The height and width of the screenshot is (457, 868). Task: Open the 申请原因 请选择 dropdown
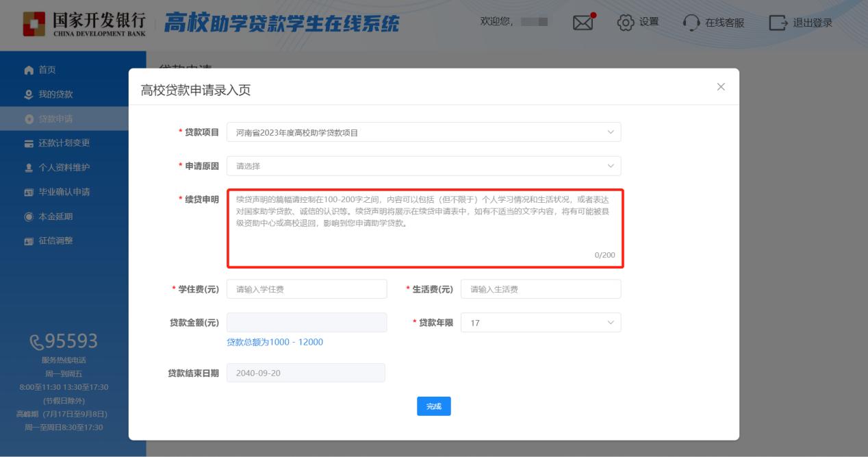[424, 166]
